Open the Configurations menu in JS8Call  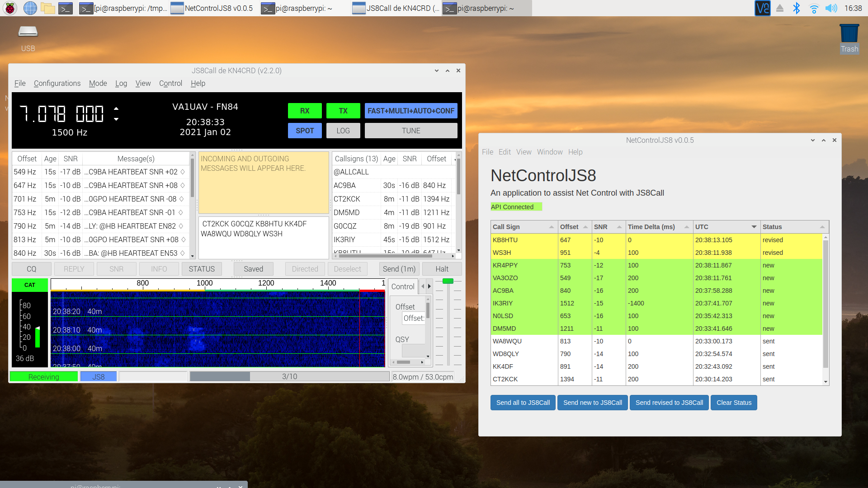57,83
